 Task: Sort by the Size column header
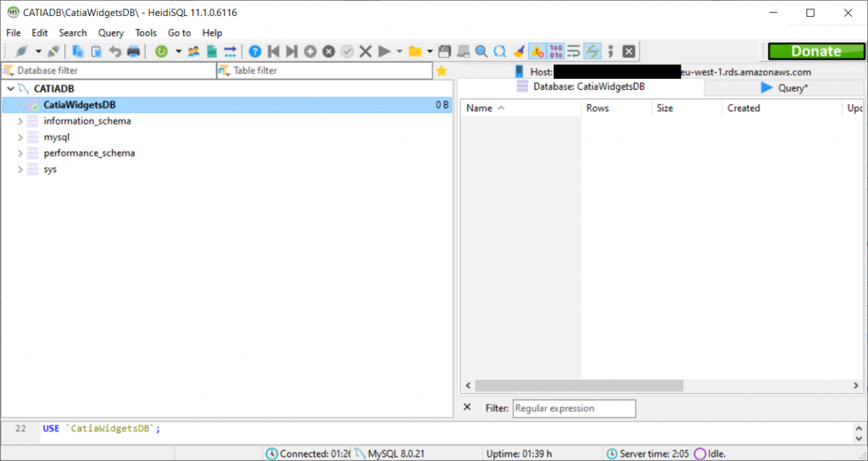coord(687,108)
